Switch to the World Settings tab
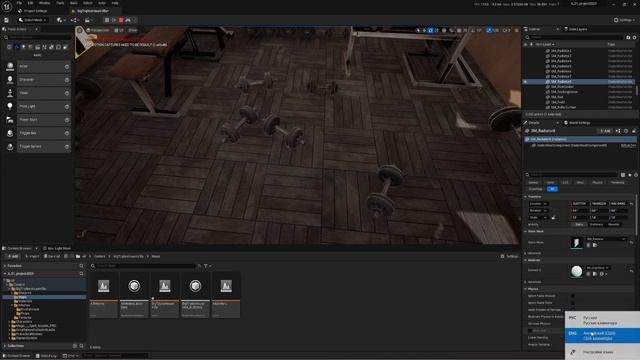 (x=578, y=122)
